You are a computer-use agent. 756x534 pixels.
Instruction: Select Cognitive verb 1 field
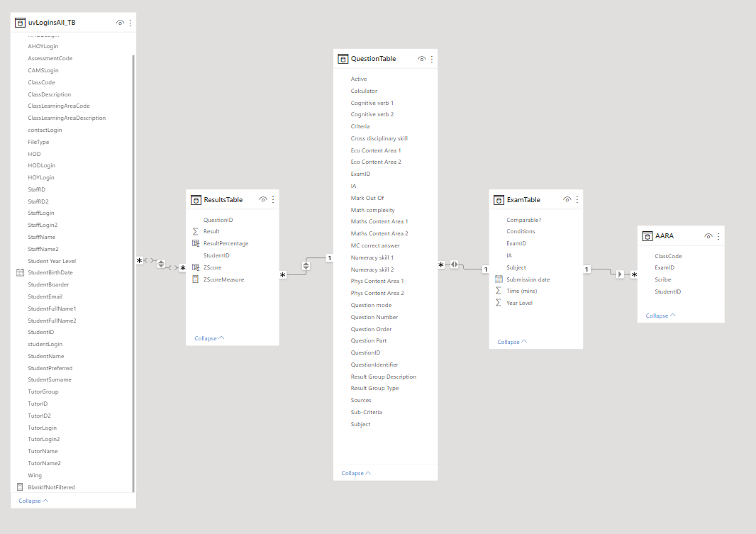coord(372,103)
